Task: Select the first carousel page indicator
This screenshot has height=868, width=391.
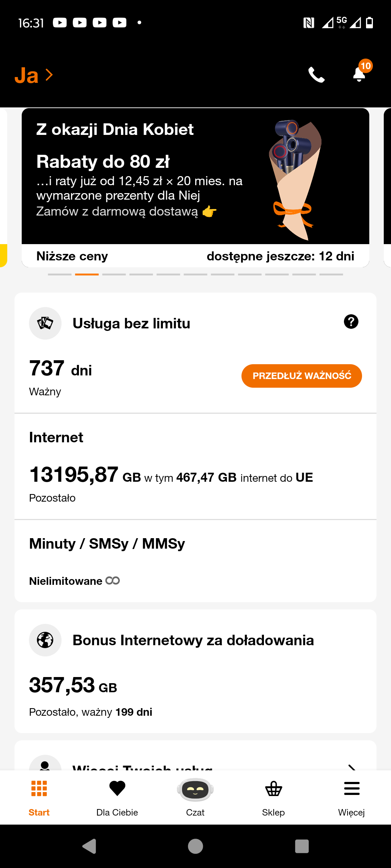Action: 60,275
